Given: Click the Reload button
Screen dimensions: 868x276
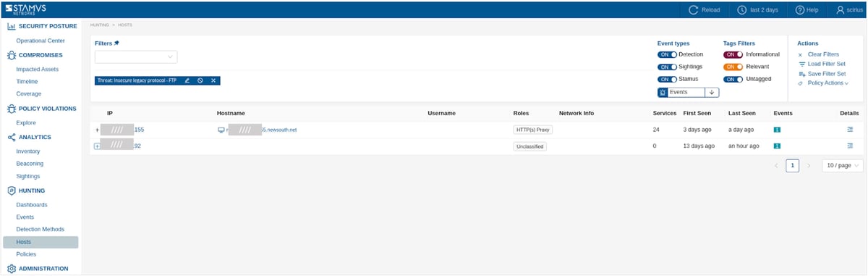Looking at the screenshot, I should (705, 10).
